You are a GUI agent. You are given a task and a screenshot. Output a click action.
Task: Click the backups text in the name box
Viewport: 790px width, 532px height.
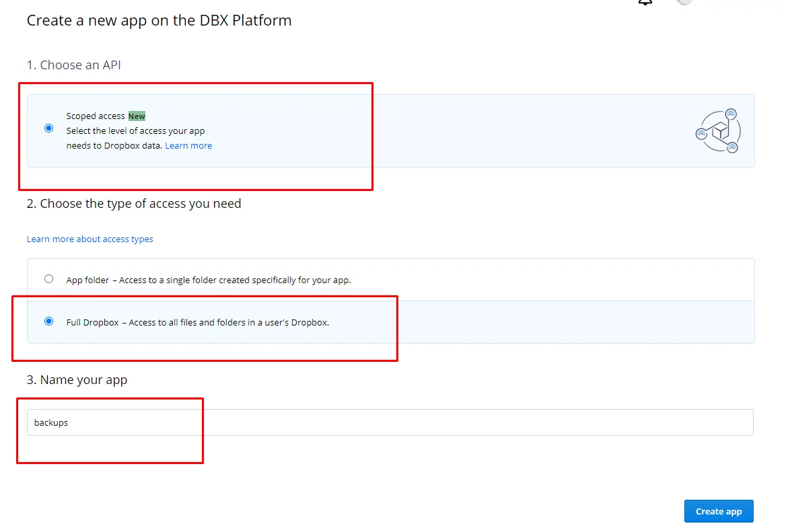[51, 422]
